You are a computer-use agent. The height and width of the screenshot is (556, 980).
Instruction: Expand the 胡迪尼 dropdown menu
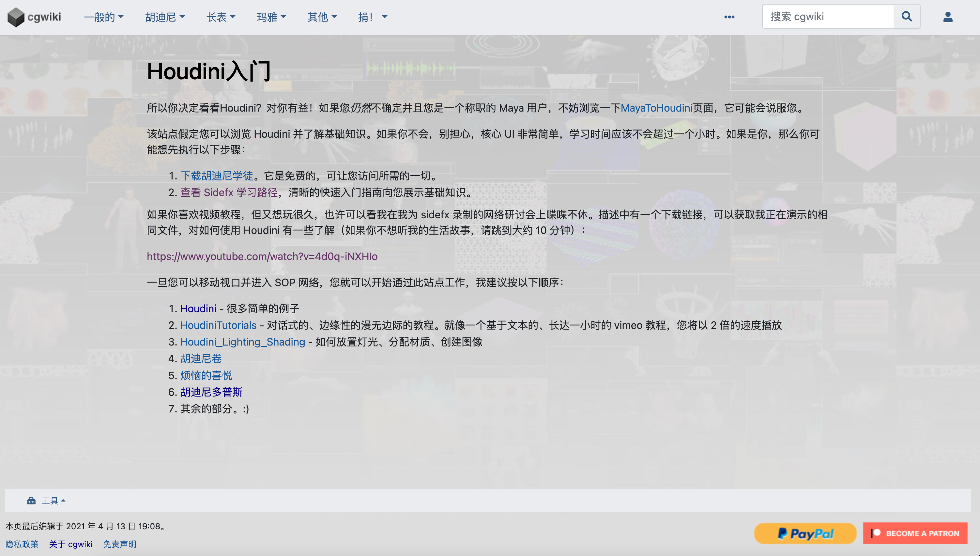[165, 17]
